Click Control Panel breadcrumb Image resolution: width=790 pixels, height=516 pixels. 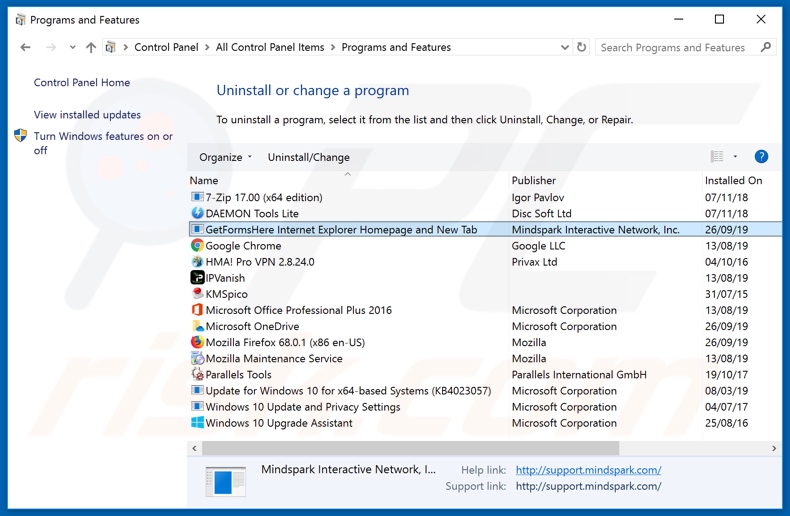[x=166, y=47]
